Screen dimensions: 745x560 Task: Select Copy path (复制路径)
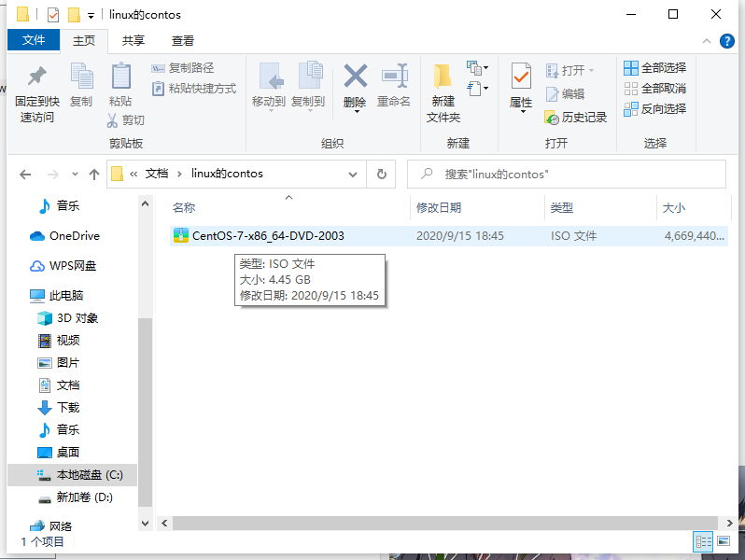[x=183, y=68]
